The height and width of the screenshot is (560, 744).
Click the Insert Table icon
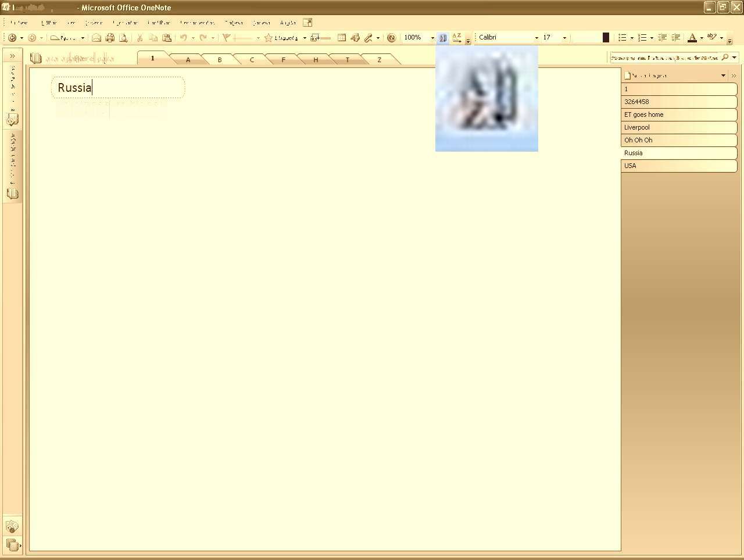(342, 38)
